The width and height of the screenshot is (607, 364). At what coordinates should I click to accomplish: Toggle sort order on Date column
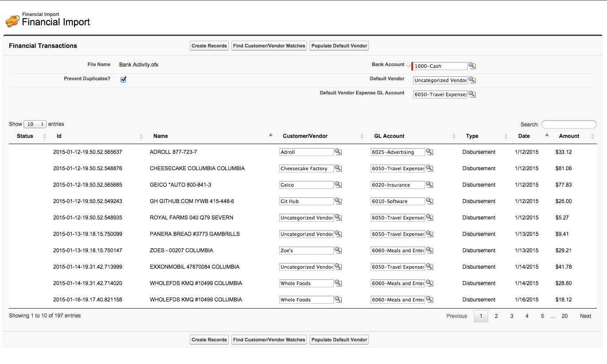click(x=546, y=136)
